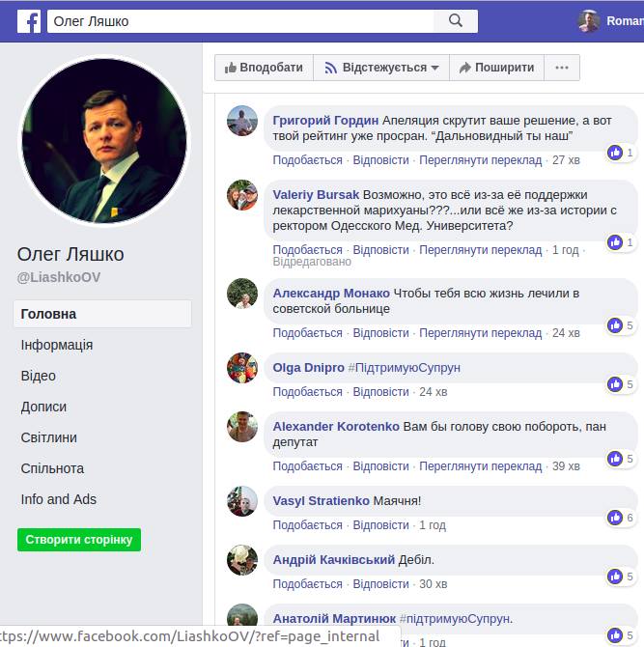
Task: Click the #ПідтримуюСупрун hashtag in Olga Dnipro's comment
Action: 404,368
